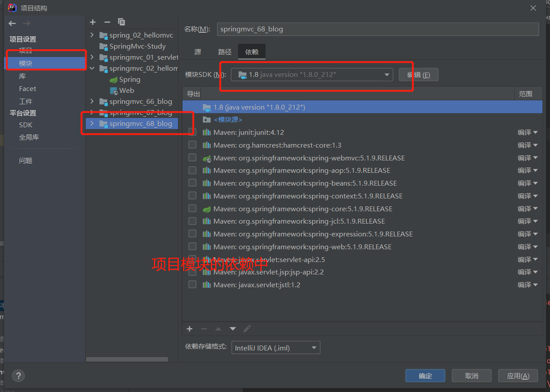Open the 问题 (Problems) page

pos(26,161)
